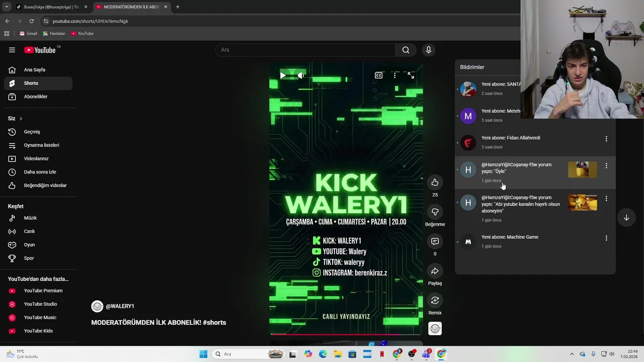The height and width of the screenshot is (362, 644).
Task: Open Geçmiş history page
Action: click(x=38, y=132)
